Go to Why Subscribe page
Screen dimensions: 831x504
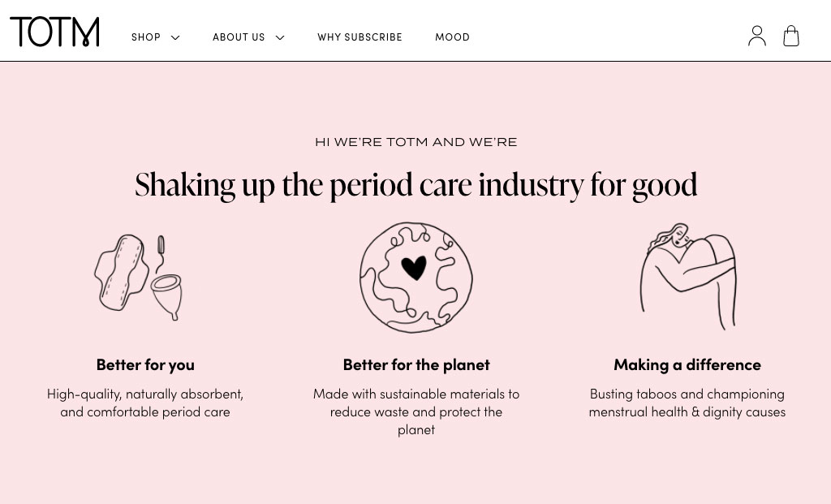tap(360, 37)
